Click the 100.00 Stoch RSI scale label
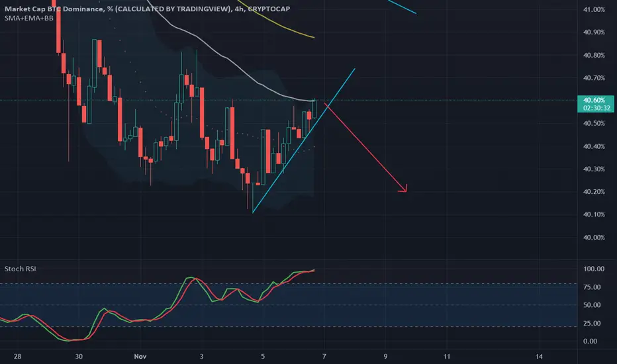The width and height of the screenshot is (617, 364). (x=594, y=269)
